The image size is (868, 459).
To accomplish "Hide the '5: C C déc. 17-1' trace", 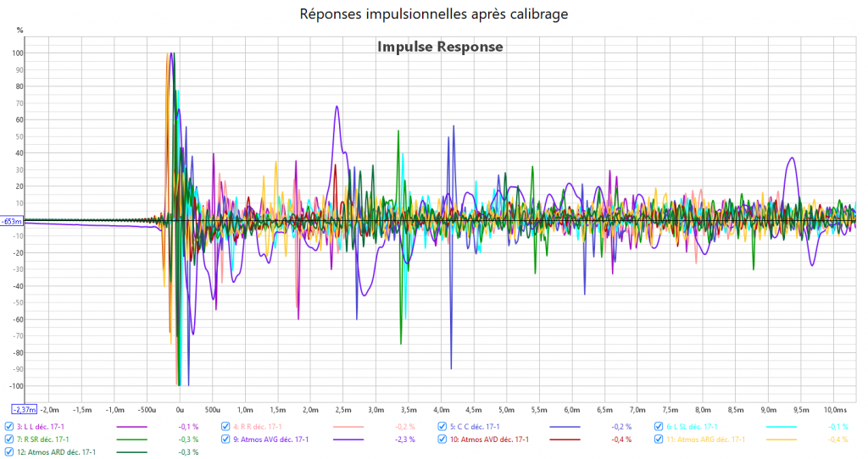I will click(442, 427).
